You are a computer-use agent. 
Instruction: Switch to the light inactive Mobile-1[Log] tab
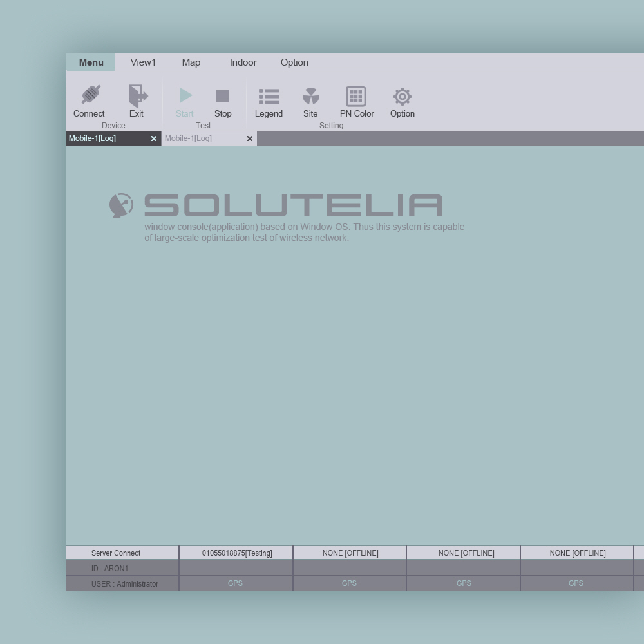click(x=209, y=138)
